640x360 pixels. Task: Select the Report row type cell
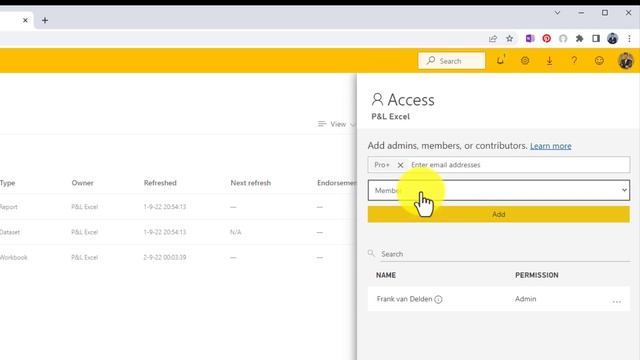[x=9, y=207]
